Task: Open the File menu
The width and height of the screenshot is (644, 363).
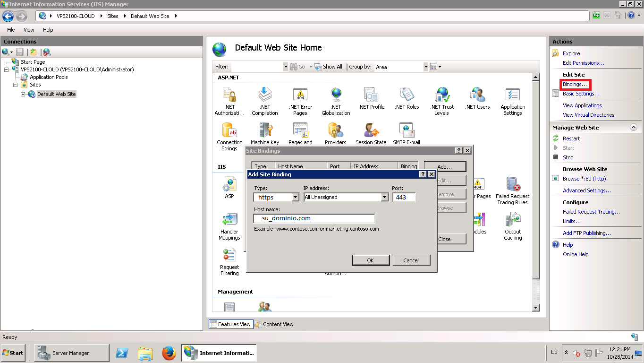Action: [x=11, y=30]
